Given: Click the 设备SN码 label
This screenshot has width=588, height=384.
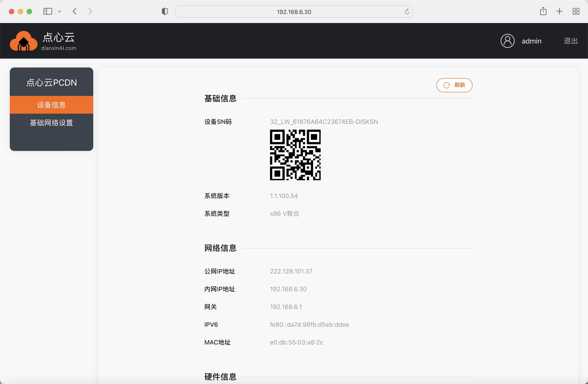Looking at the screenshot, I should 218,122.
